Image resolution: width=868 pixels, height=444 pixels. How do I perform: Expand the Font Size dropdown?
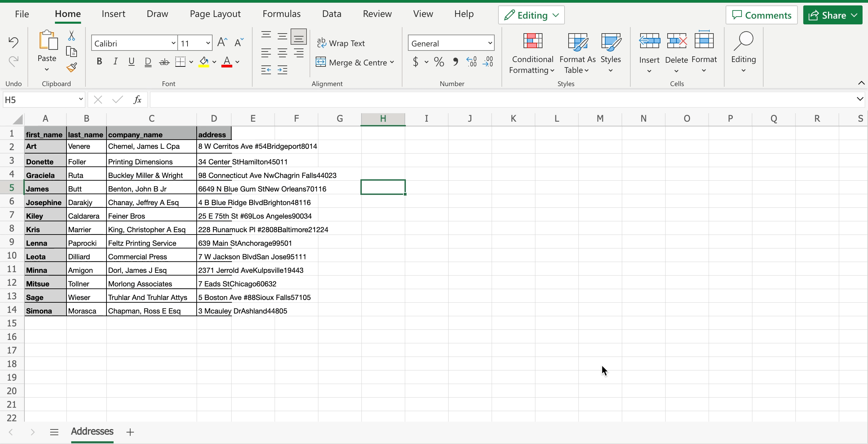(209, 43)
